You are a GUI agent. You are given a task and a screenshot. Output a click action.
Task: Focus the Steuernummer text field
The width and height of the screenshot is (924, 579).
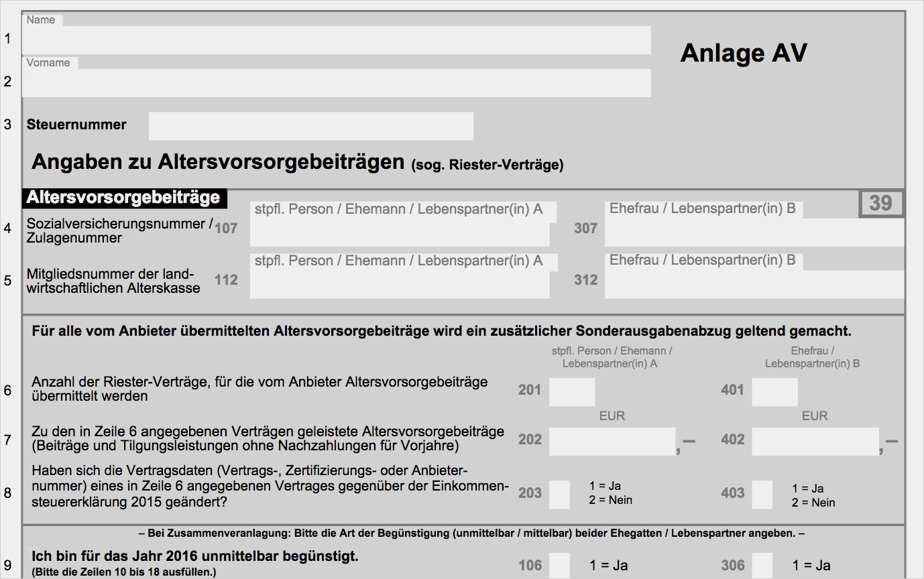310,126
